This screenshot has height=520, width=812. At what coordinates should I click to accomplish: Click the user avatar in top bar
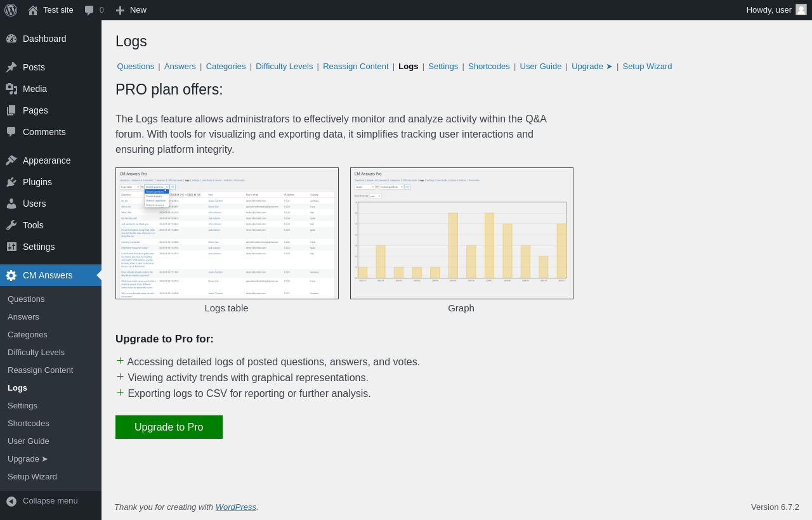pyautogui.click(x=801, y=10)
